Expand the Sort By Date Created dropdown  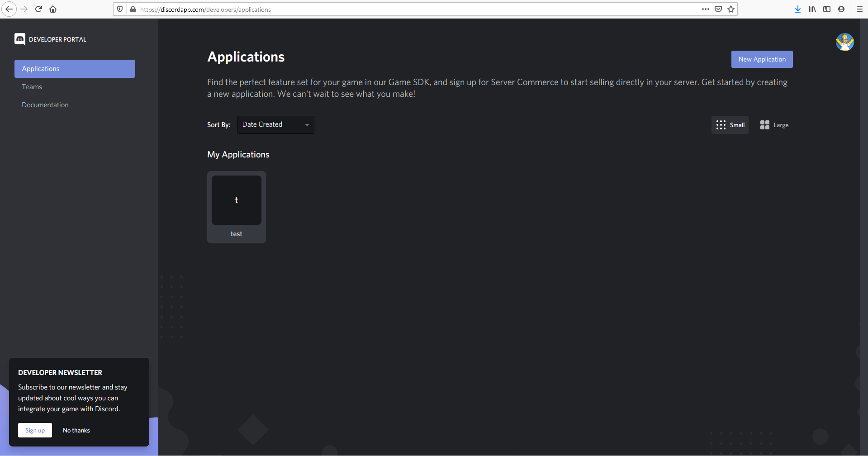(275, 125)
